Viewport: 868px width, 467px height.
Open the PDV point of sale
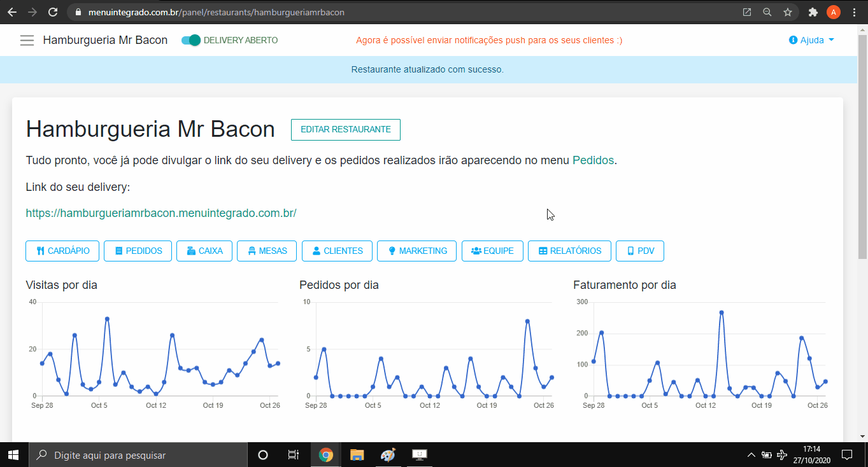point(639,251)
